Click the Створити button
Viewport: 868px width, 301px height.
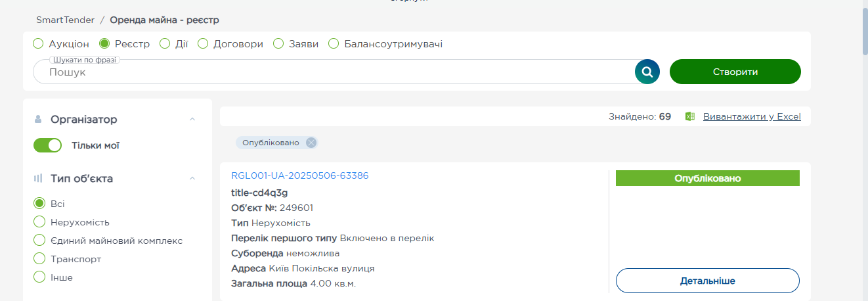coord(735,72)
